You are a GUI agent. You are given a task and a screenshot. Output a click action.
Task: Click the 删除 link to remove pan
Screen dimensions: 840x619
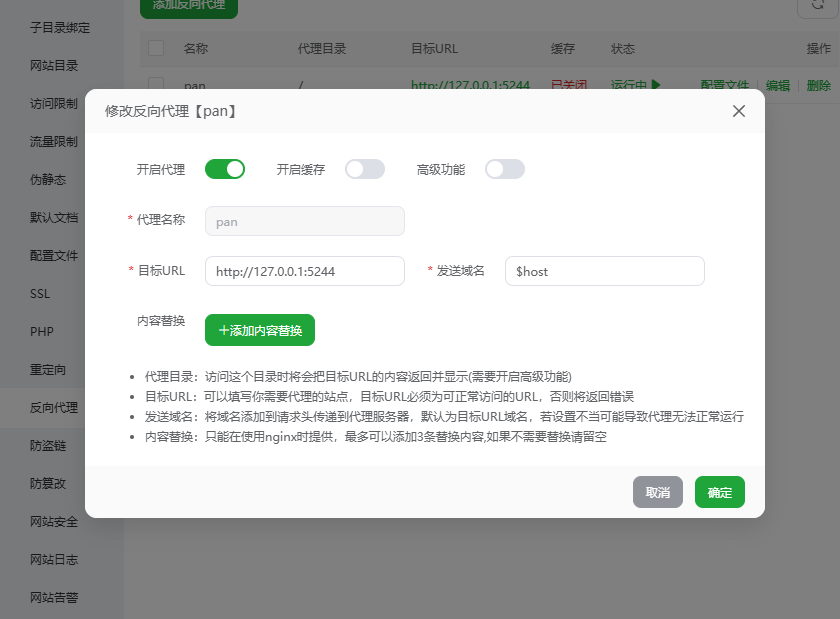(817, 85)
